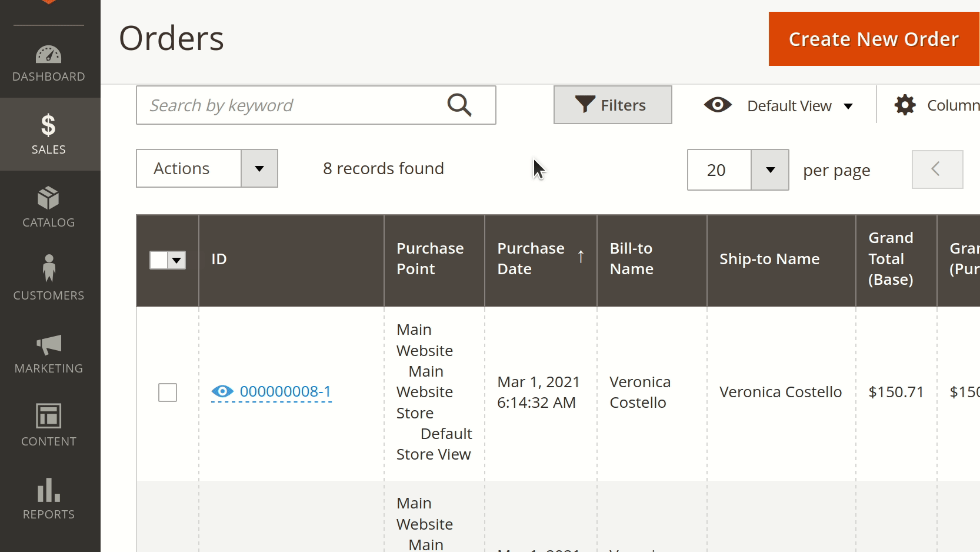Screen dimensions: 980x552
Task: Click the Create New Order button
Action: [873, 39]
